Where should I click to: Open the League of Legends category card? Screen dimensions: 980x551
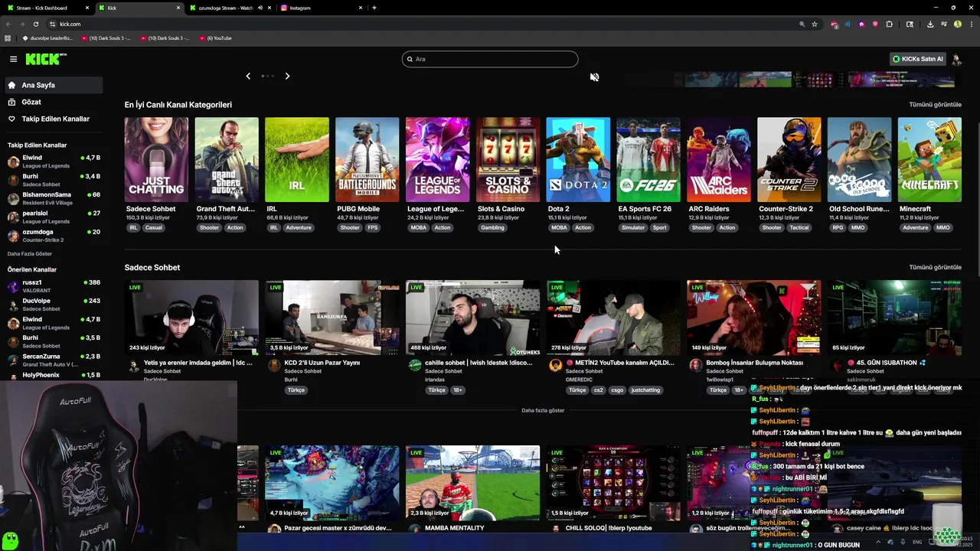[x=438, y=159]
